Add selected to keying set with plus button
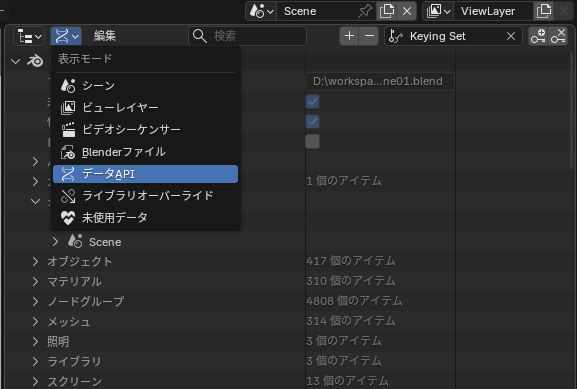Viewport: 577px width, 389px height. [x=349, y=36]
